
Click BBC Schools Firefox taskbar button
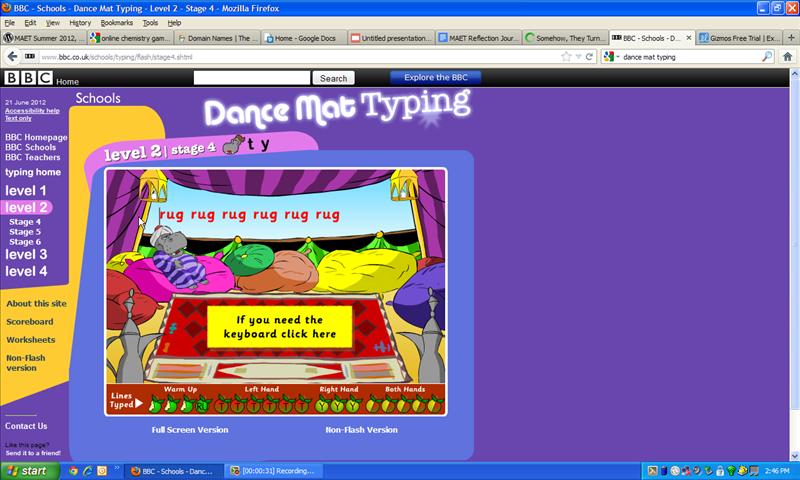174,471
